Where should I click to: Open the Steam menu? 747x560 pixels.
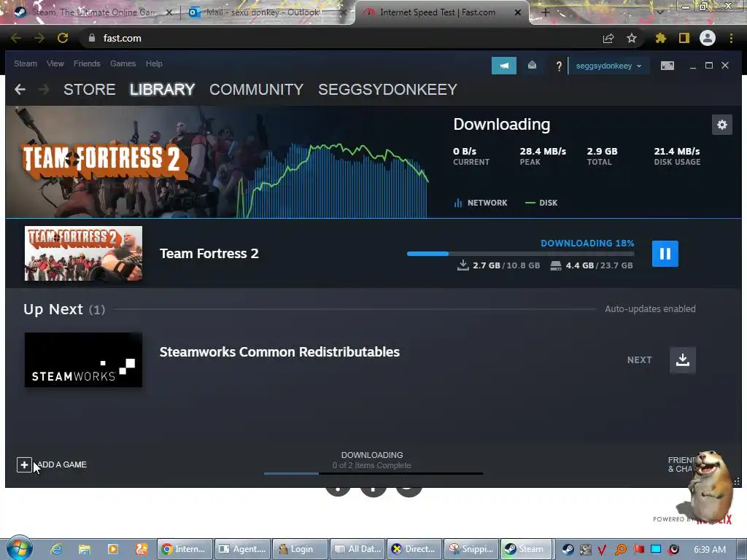[26, 63]
